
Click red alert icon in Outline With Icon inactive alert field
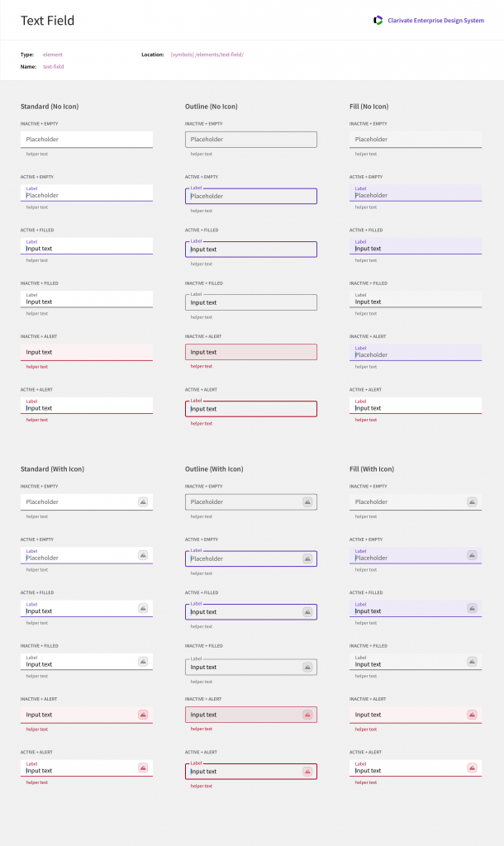pyautogui.click(x=307, y=715)
